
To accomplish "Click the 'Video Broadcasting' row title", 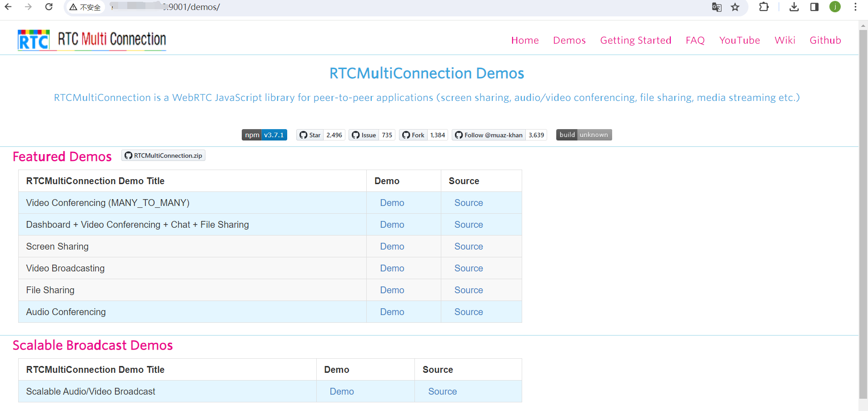I will (65, 268).
